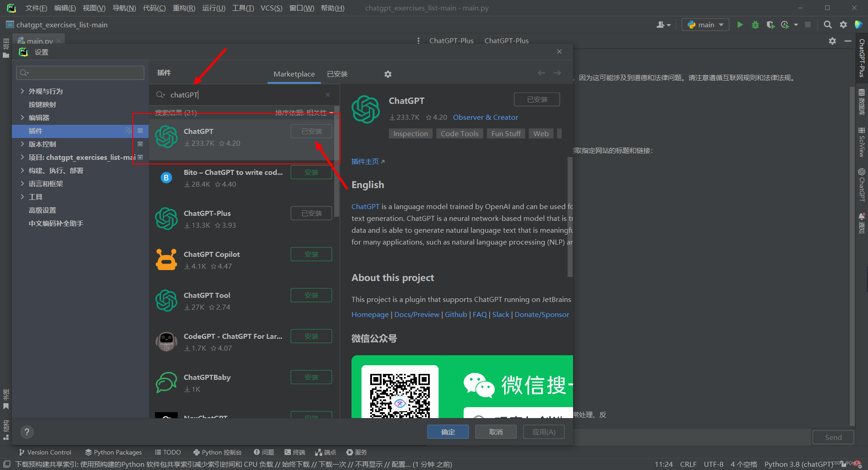Screen dimensions: 868x470
Task: Select 中文编码补全助手 in settings tree
Action: tap(56, 223)
